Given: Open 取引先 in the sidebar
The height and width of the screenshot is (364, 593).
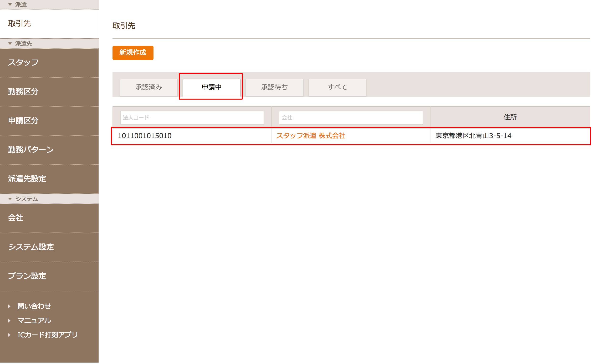Looking at the screenshot, I should point(49,24).
